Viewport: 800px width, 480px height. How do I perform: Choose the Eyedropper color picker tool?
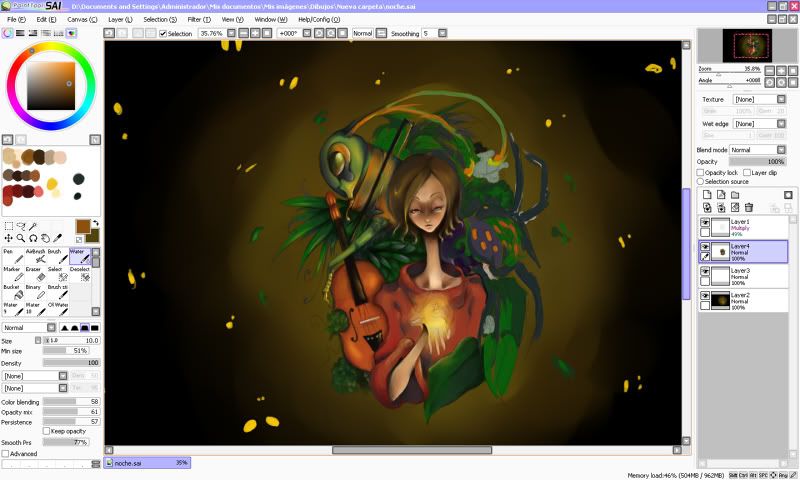(58, 238)
